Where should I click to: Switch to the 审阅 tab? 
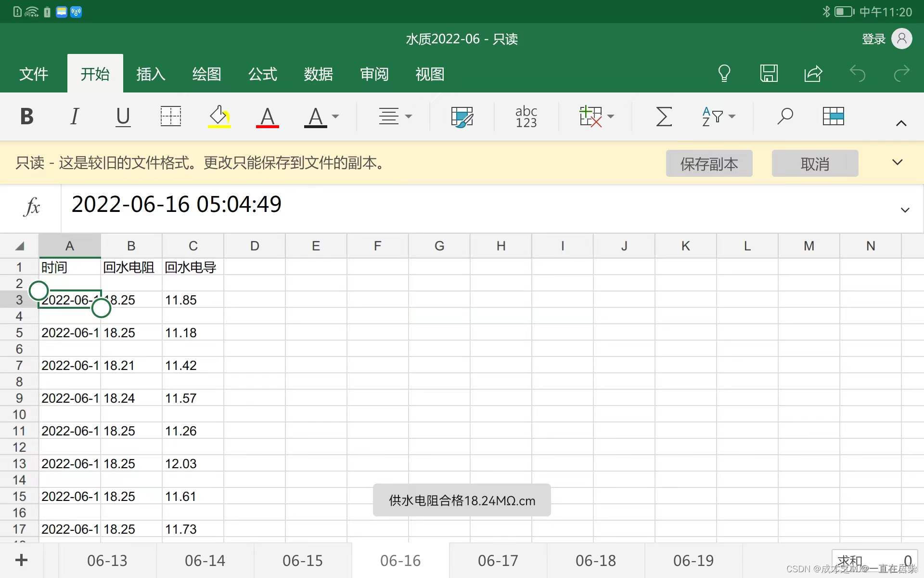[x=374, y=74]
